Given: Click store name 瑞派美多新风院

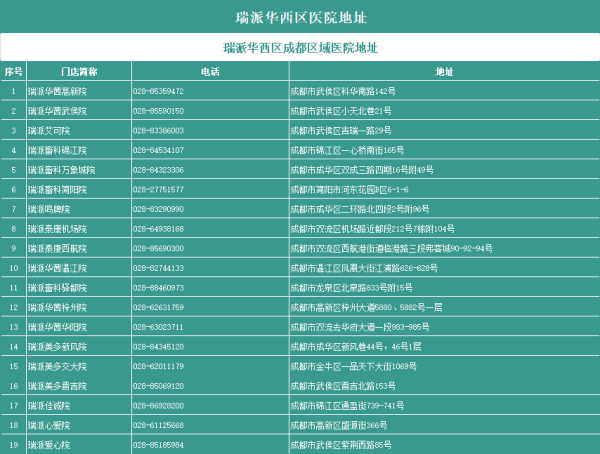Looking at the screenshot, I should tap(57, 347).
